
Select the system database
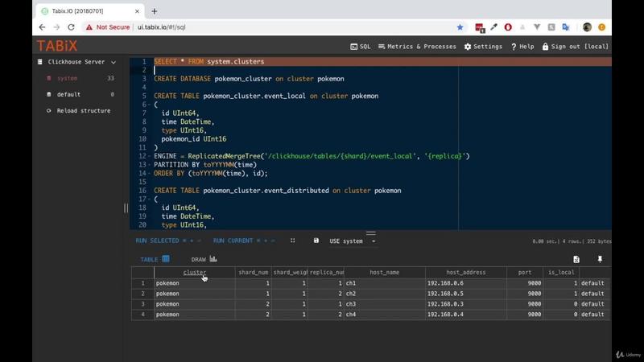pos(67,78)
